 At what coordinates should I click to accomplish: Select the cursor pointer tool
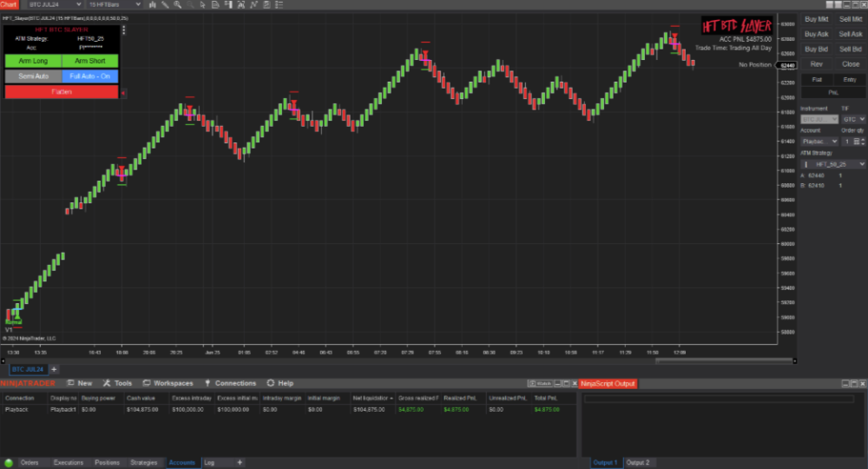click(x=202, y=4)
